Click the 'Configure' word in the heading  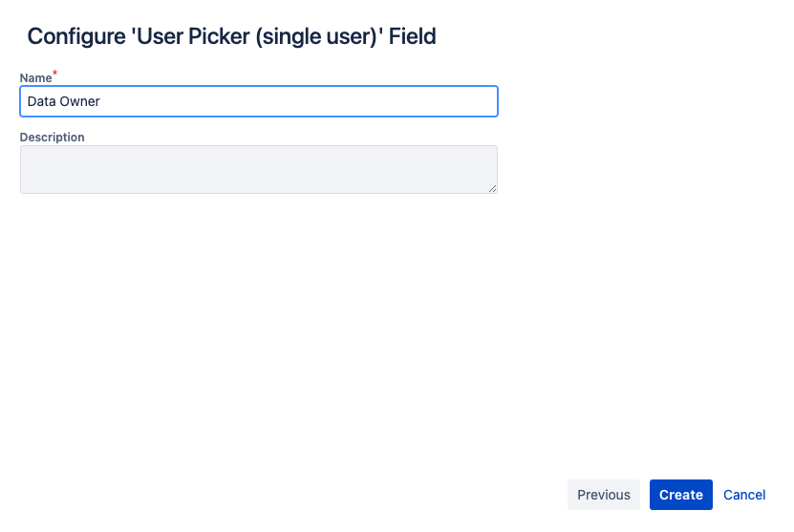[75, 37]
